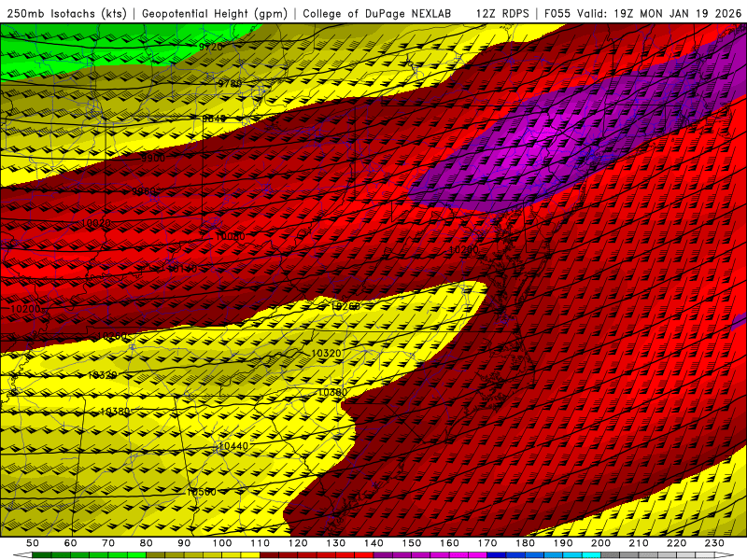Click the 150 value on color scale
This screenshot has width=747, height=560.
coord(411,543)
